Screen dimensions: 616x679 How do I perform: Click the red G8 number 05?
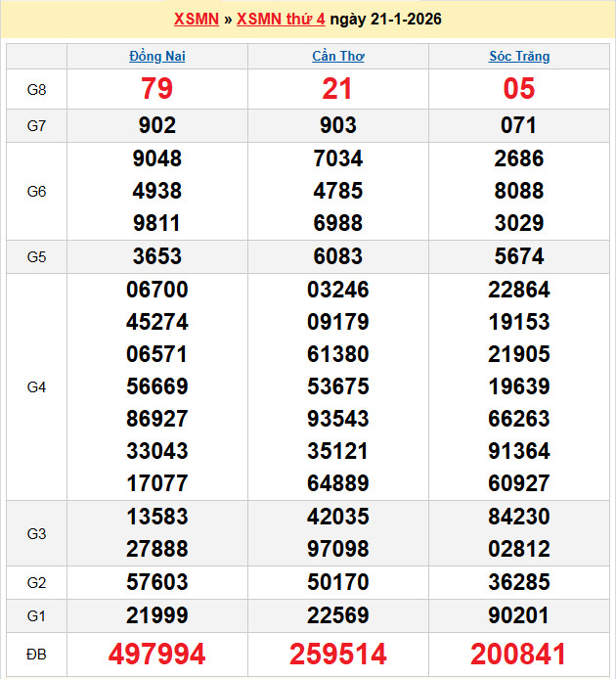(x=519, y=89)
